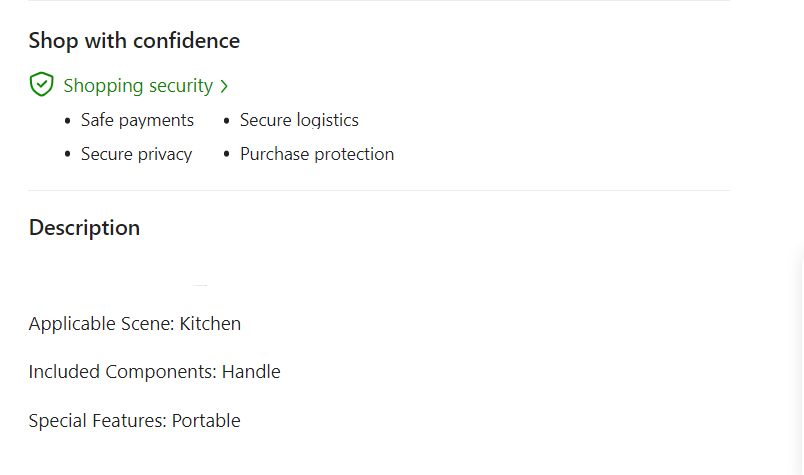Click the Purchase protection item
The width and height of the screenshot is (804, 475).
[317, 154]
